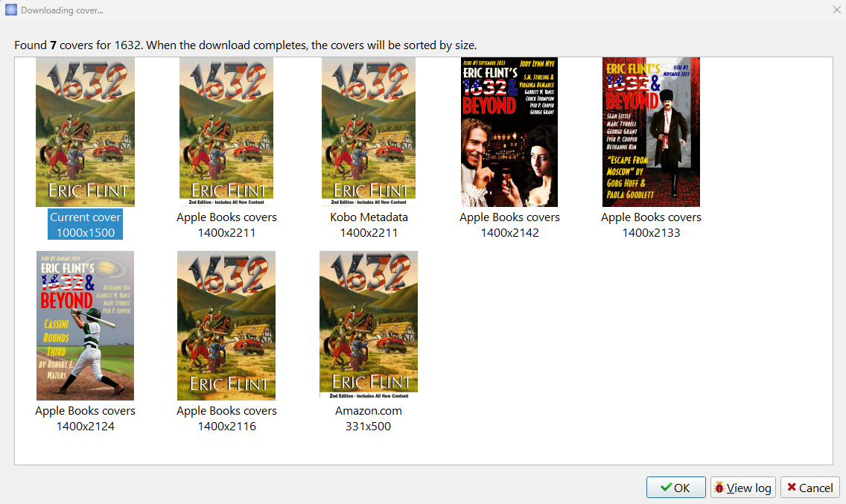Click the 'Current cover' label

[x=85, y=217]
